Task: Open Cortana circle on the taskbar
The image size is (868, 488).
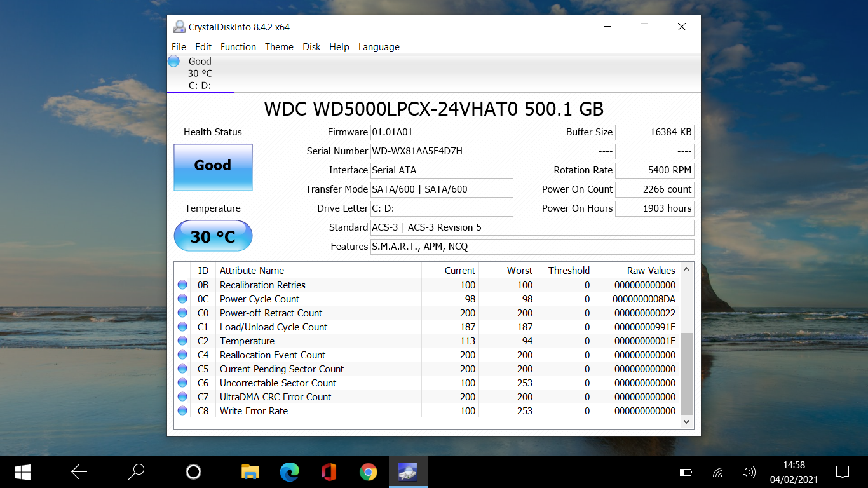Action: 193,472
